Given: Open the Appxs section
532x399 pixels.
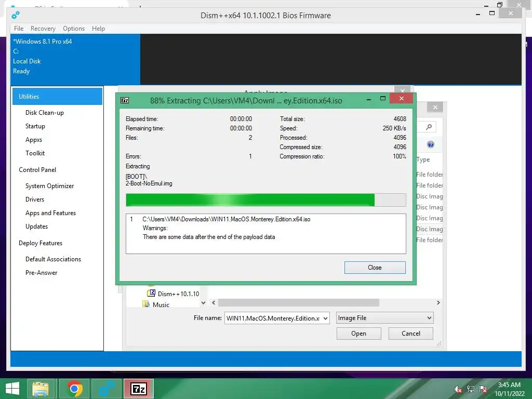Looking at the screenshot, I should [x=34, y=140].
